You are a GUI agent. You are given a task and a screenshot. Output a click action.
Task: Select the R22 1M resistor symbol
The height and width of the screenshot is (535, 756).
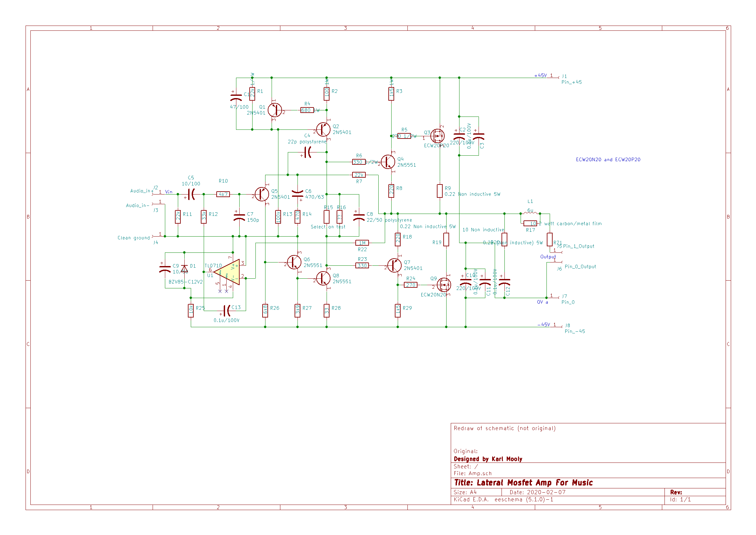click(x=362, y=243)
